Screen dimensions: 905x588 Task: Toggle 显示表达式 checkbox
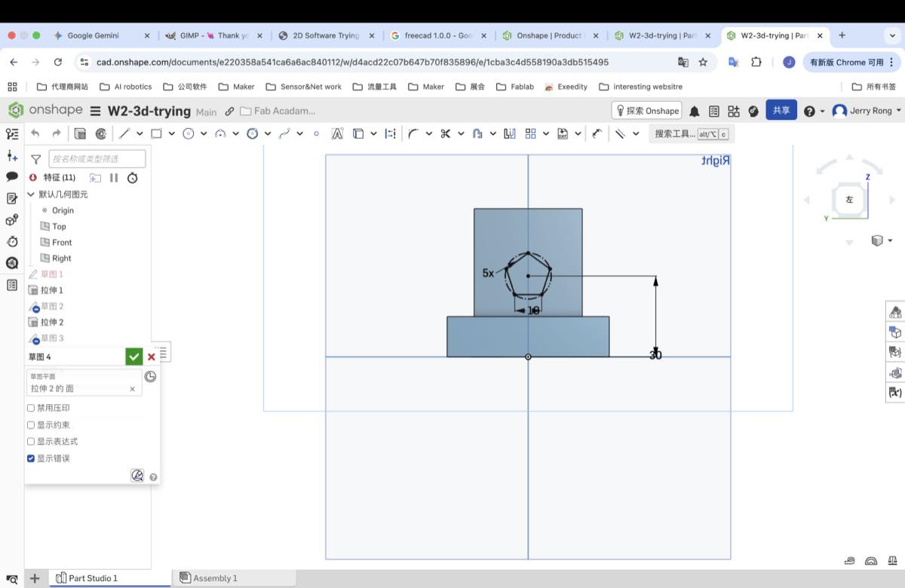tap(31, 442)
